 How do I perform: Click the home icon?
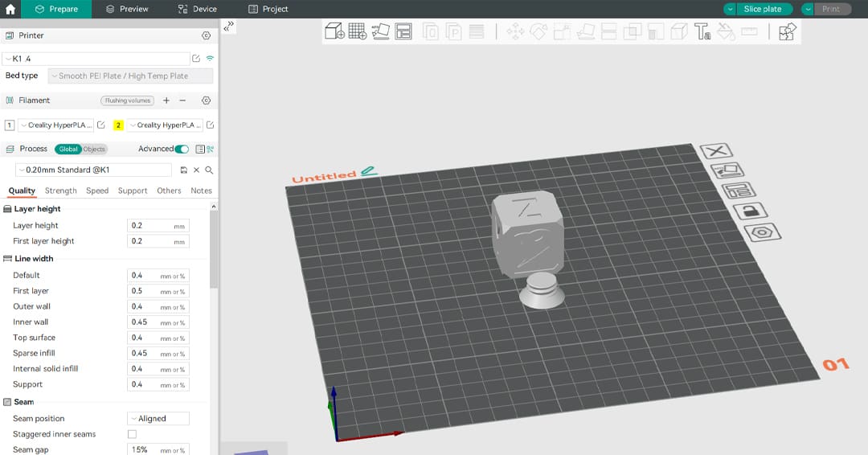pos(10,9)
